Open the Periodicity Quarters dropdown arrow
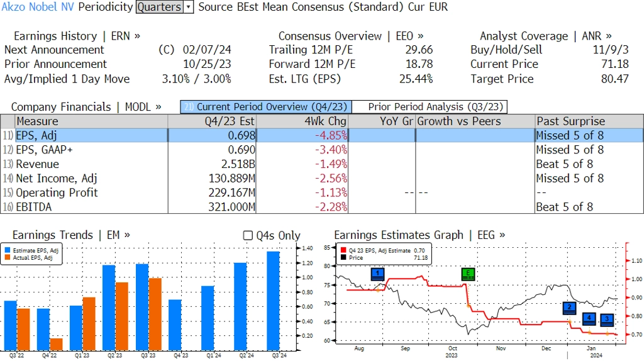This screenshot has height=361, width=644. click(189, 7)
